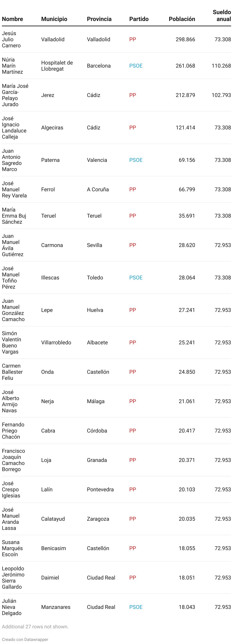Click the Jerez municipality cell

tap(48, 95)
